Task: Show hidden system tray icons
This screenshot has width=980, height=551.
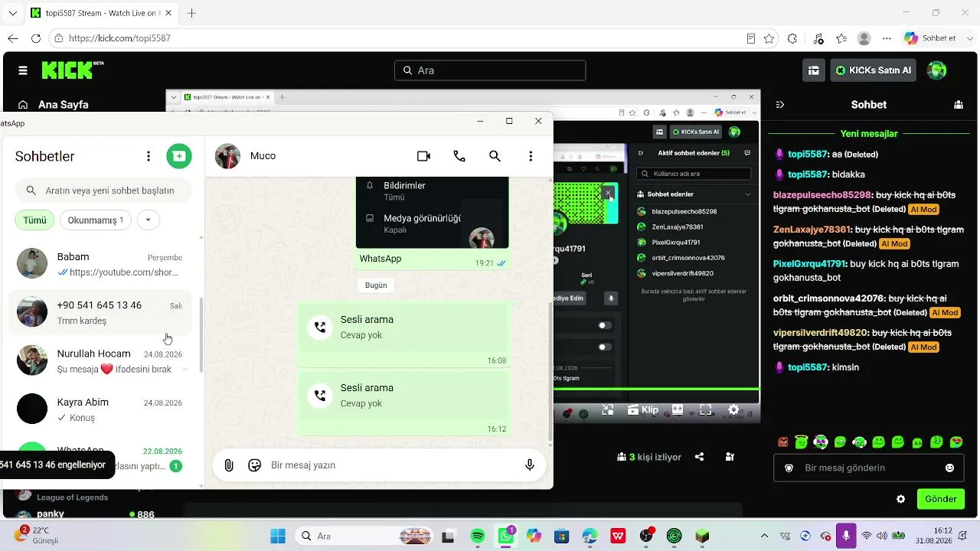Action: coord(763,536)
